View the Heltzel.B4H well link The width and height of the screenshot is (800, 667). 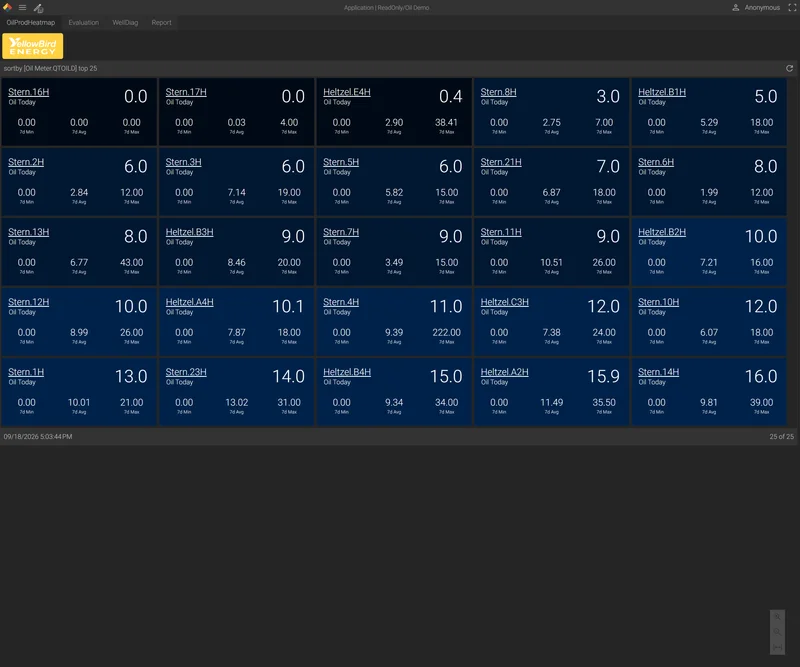[x=347, y=372]
